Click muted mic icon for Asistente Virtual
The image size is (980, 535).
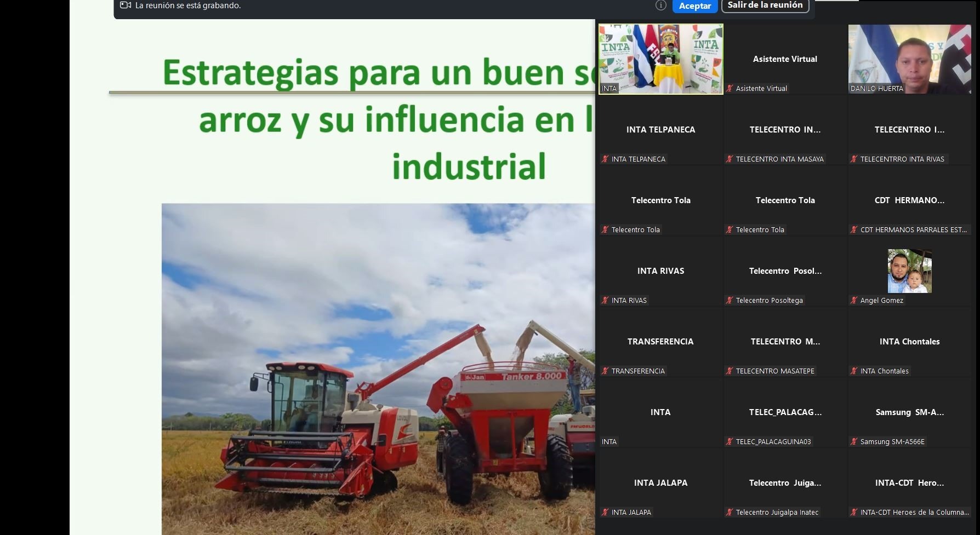[730, 89]
